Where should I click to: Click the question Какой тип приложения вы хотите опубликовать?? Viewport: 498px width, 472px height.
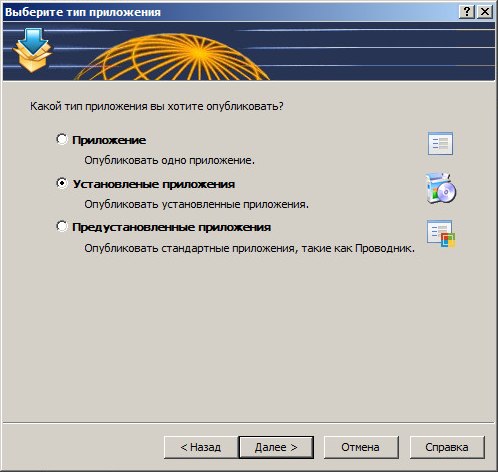157,106
